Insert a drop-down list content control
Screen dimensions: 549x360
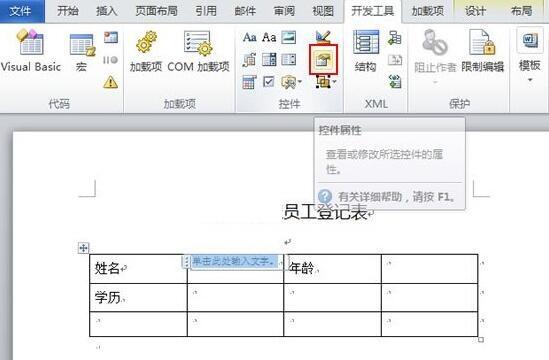(x=289, y=60)
